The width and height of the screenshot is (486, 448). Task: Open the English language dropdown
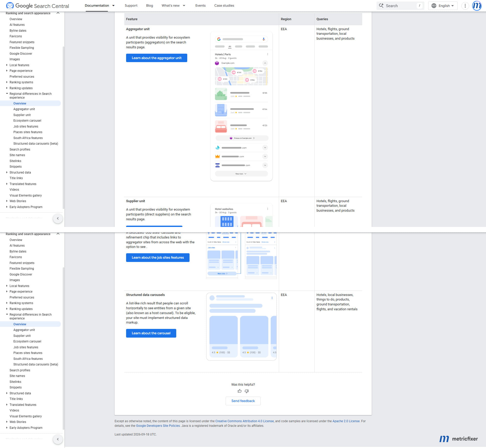point(443,6)
